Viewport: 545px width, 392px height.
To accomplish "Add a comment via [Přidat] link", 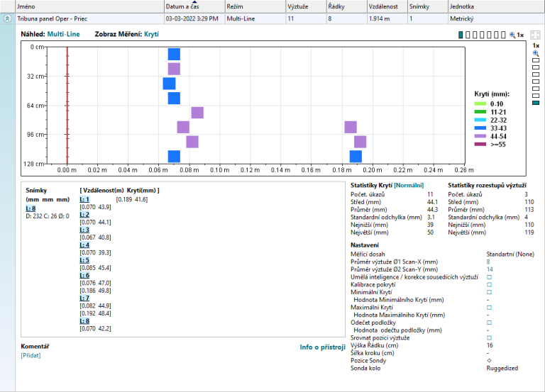I will click(31, 356).
